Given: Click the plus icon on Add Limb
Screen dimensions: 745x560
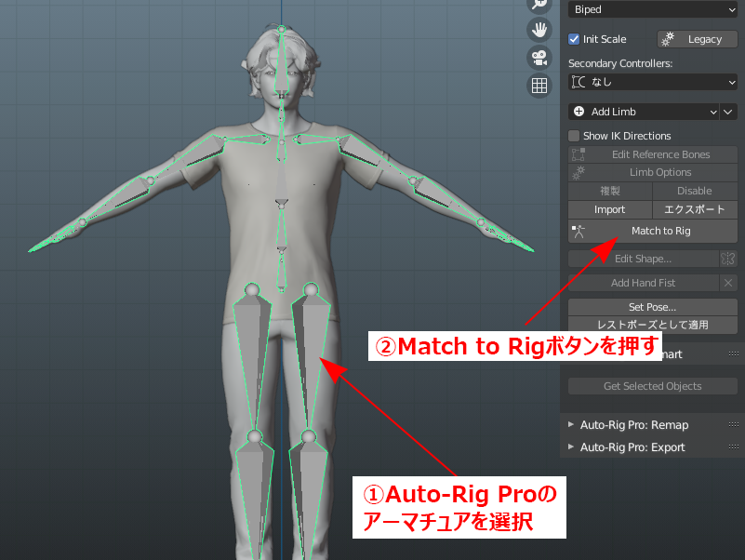Looking at the screenshot, I should click(579, 112).
